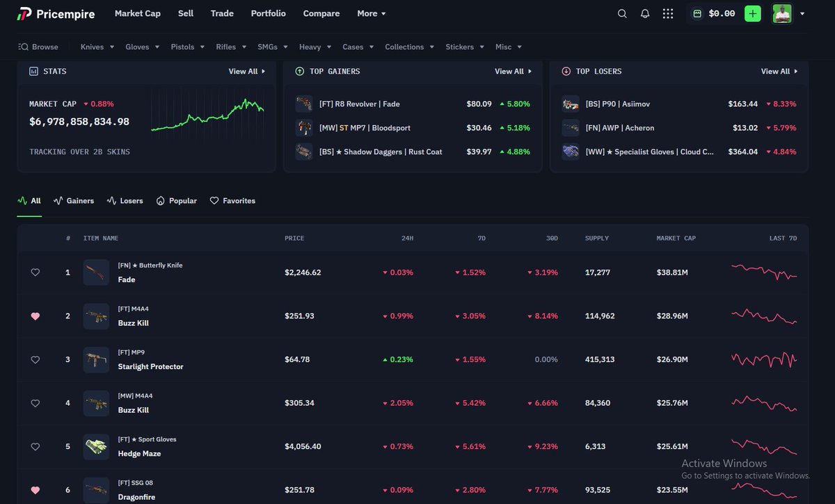Click the Starlight Protector 7D sparkline

coord(764,359)
